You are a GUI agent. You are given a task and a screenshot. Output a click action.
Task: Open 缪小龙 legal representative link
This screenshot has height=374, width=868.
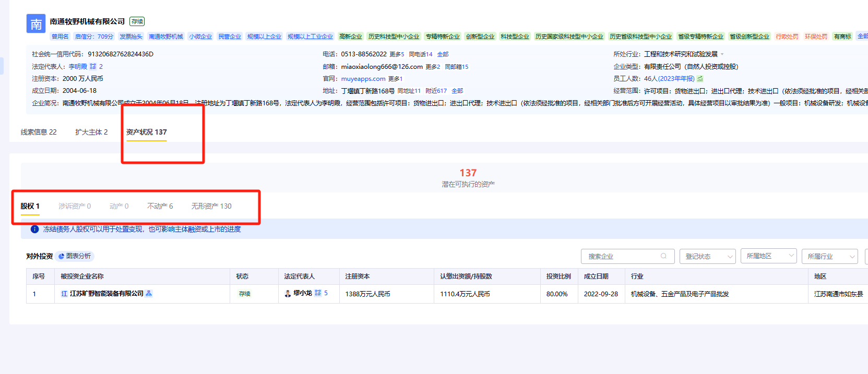(303, 293)
